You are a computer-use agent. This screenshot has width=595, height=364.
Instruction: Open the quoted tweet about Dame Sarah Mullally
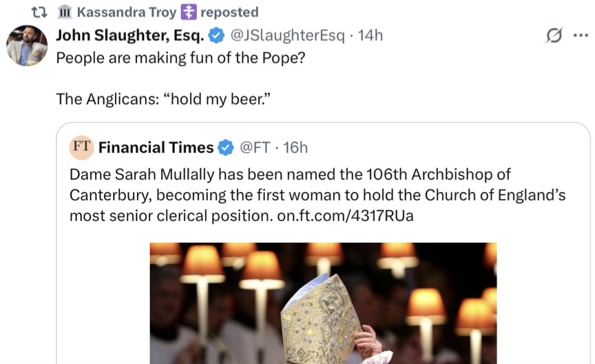coord(317,195)
